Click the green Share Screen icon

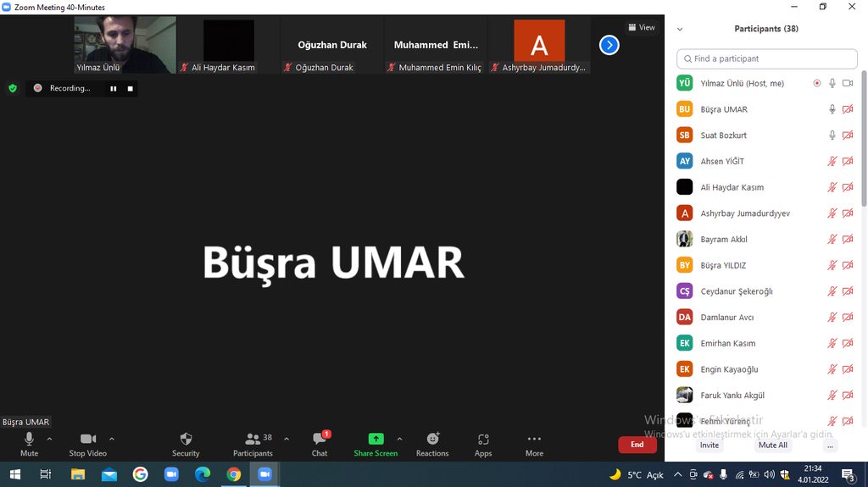(x=376, y=439)
